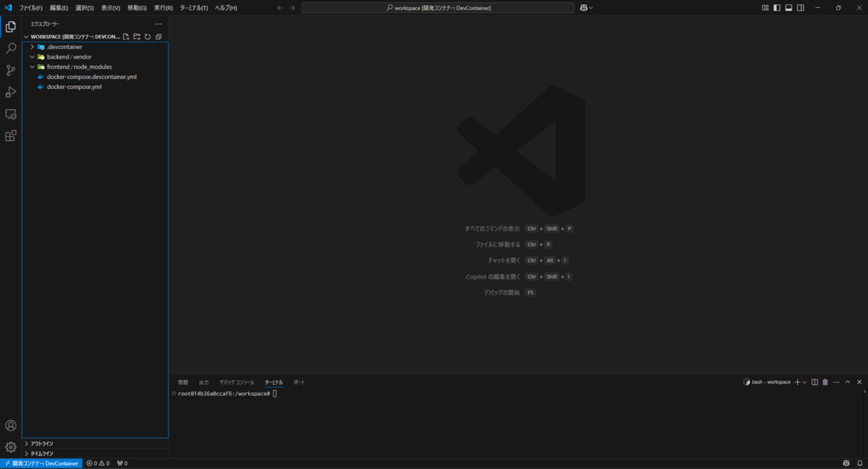Select the ターミナル panel tab
This screenshot has width=868, height=469.
click(274, 382)
